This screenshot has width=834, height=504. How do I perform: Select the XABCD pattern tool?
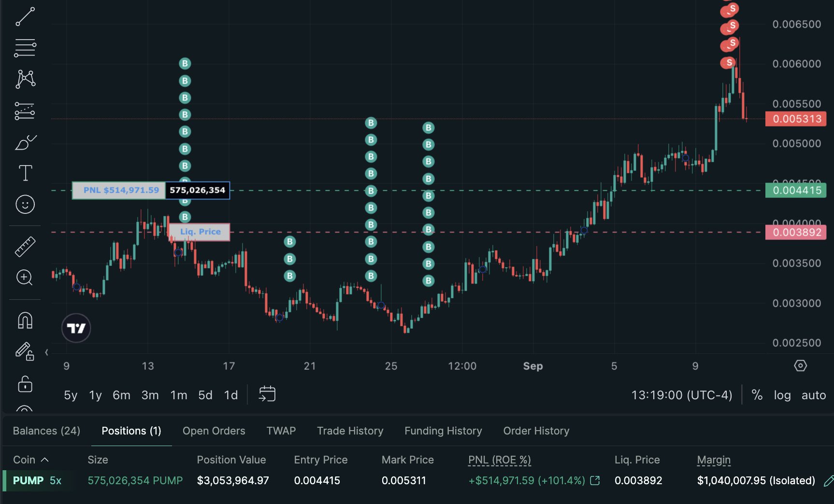point(25,79)
